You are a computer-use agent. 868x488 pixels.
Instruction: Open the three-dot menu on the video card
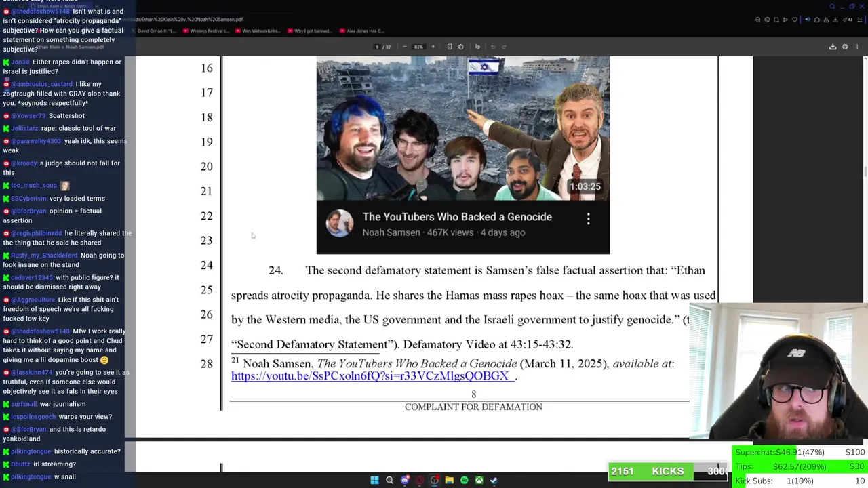tap(588, 218)
